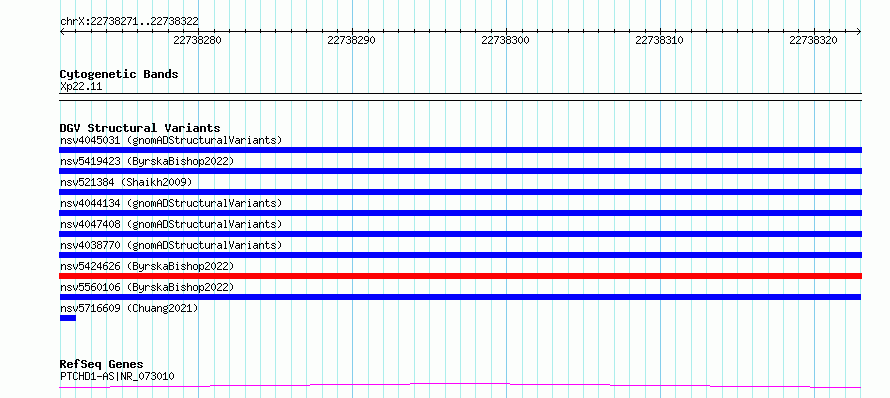Click the blue bar under nsv4038770
Screen dimensions: 890x398
pyautogui.click(x=460, y=255)
